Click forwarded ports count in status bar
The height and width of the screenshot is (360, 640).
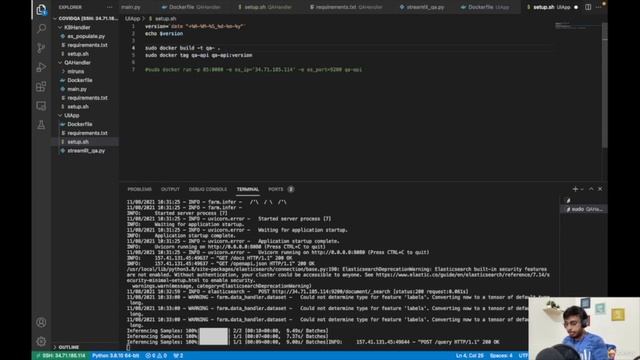tap(178, 356)
